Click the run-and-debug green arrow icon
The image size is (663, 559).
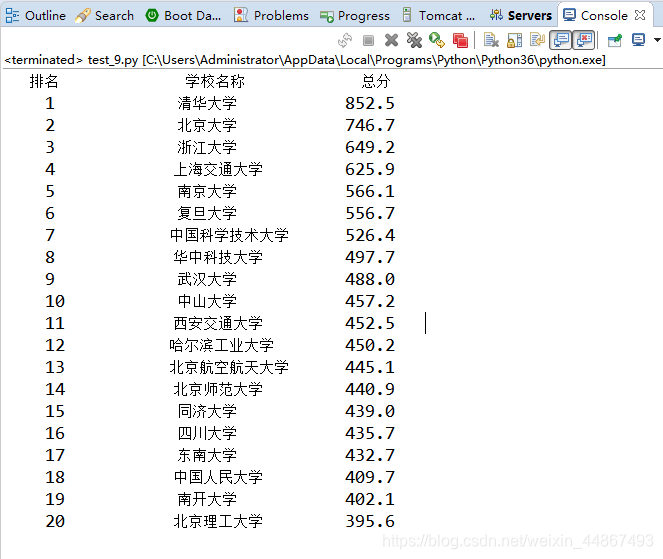[x=437, y=40]
